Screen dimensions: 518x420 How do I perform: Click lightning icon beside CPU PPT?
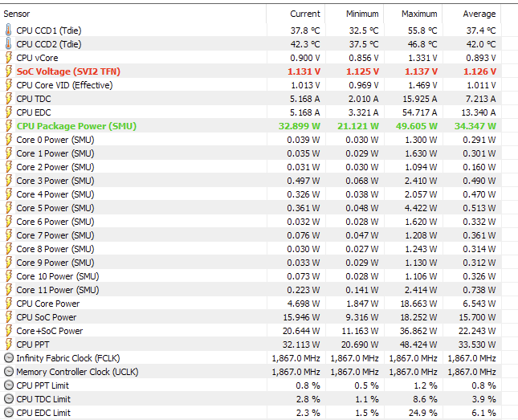click(x=9, y=345)
